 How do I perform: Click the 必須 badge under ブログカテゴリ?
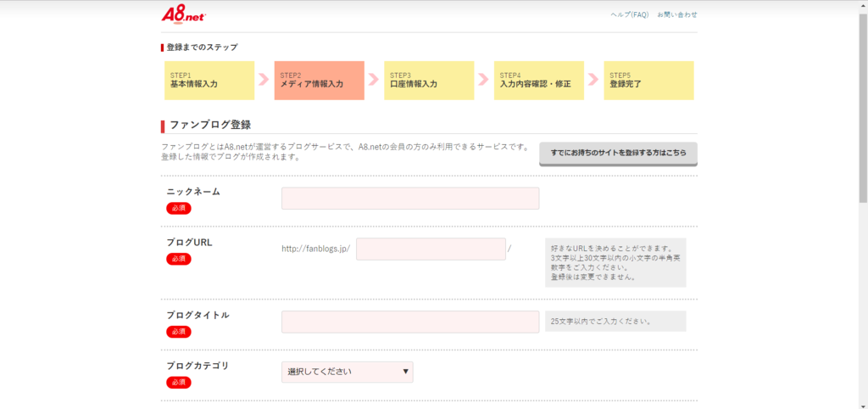tap(179, 383)
